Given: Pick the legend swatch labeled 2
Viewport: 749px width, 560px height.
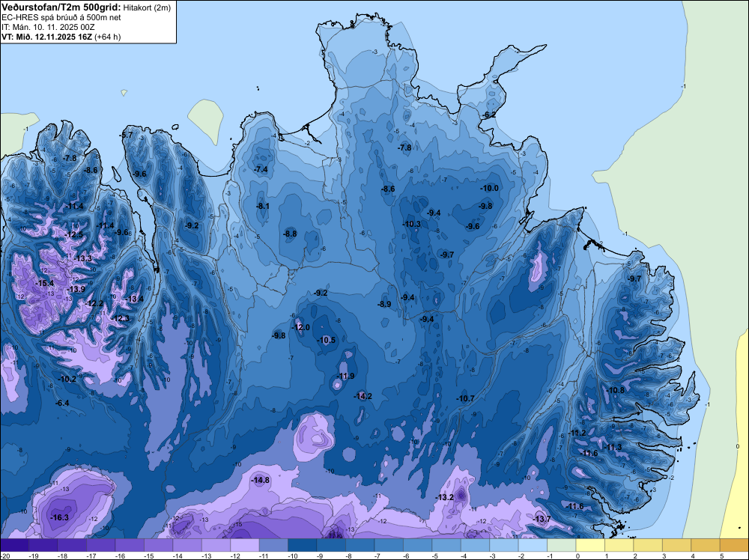Looking at the screenshot, I should pyautogui.click(x=648, y=545).
